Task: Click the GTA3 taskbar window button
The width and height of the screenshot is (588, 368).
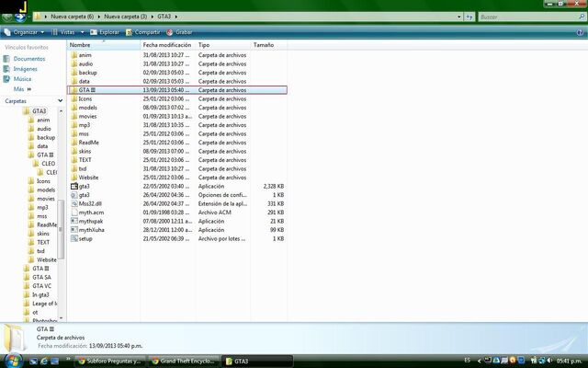Action: 257,362
